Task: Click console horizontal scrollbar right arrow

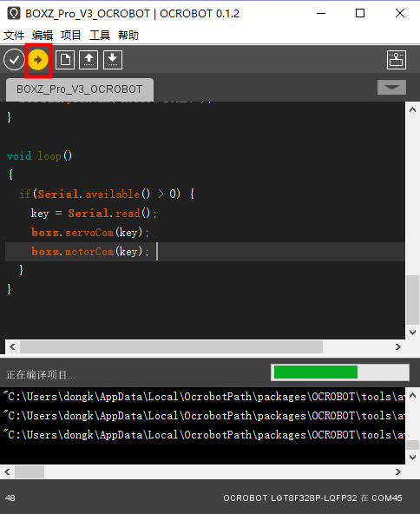Action: [x=397, y=472]
